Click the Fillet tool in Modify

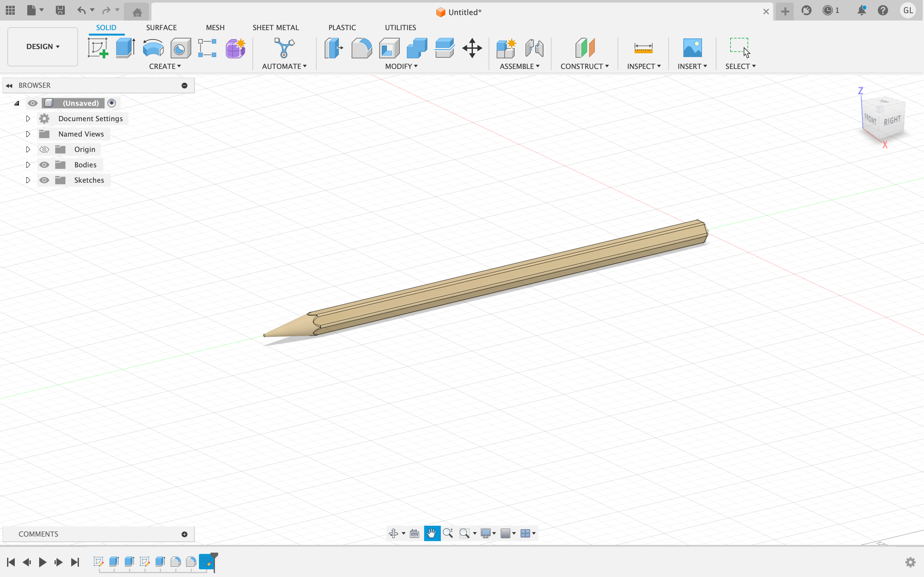[361, 48]
